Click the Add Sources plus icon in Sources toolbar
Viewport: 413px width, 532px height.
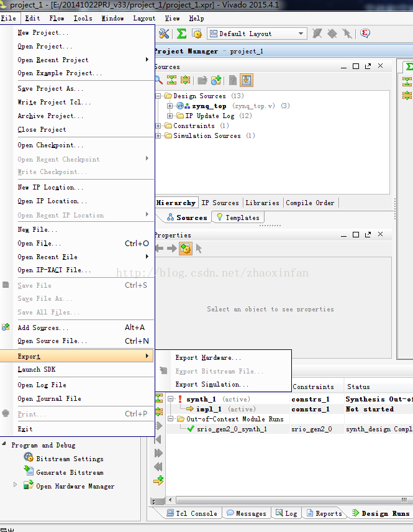click(x=216, y=80)
